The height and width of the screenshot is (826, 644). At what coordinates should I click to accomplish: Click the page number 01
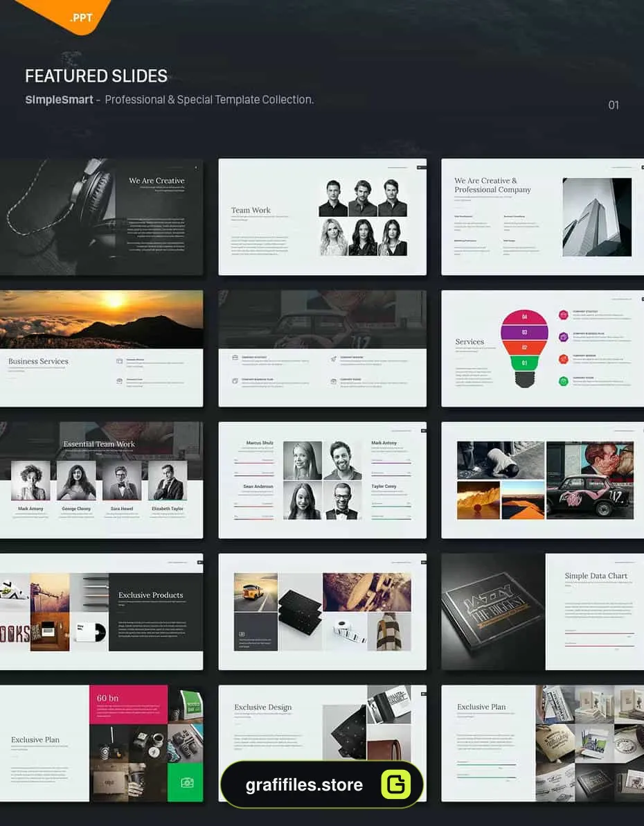(x=614, y=105)
